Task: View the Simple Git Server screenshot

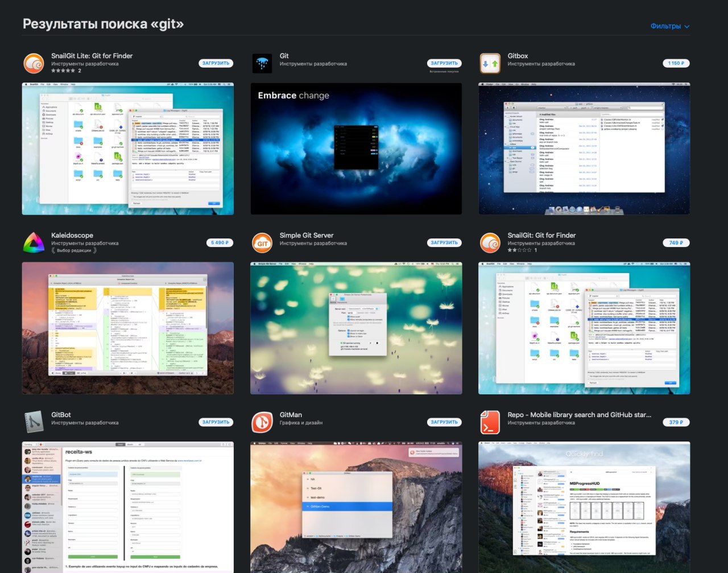Action: (x=356, y=328)
